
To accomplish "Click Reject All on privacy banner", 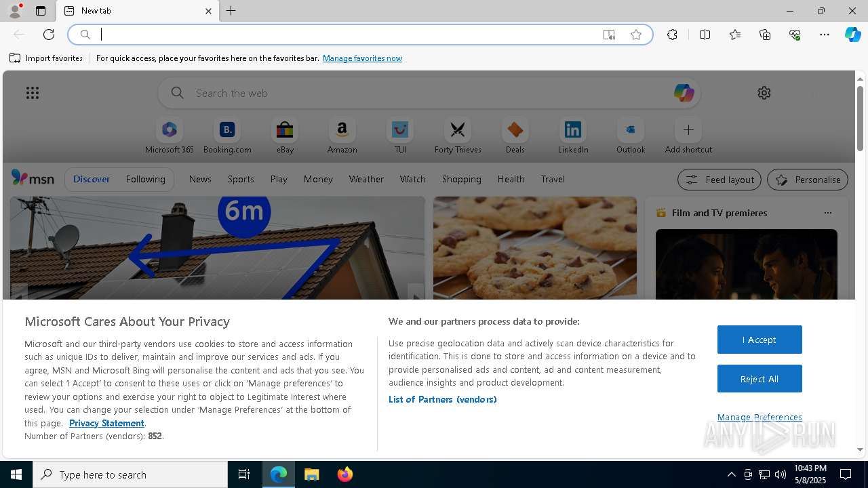I will [x=759, y=379].
